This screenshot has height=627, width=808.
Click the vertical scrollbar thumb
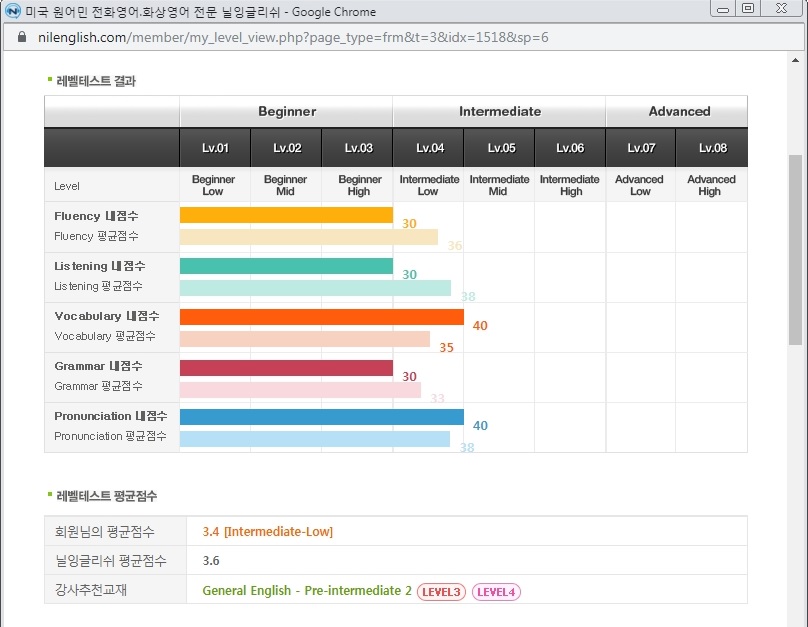pyautogui.click(x=795, y=249)
